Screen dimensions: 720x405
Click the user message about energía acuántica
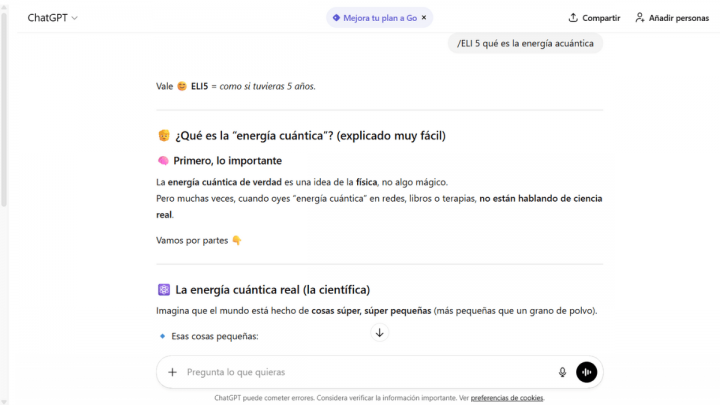[x=525, y=43]
